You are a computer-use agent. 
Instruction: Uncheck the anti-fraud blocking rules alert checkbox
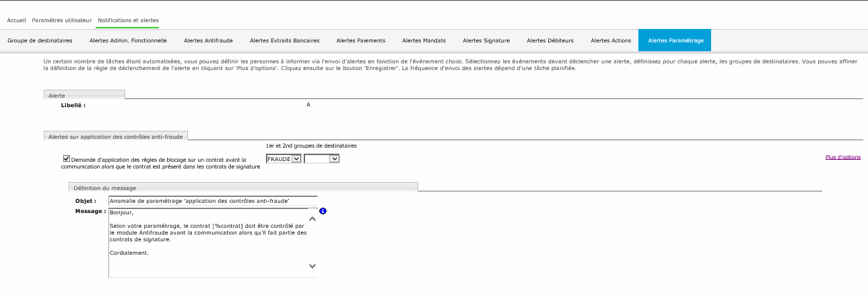point(66,159)
